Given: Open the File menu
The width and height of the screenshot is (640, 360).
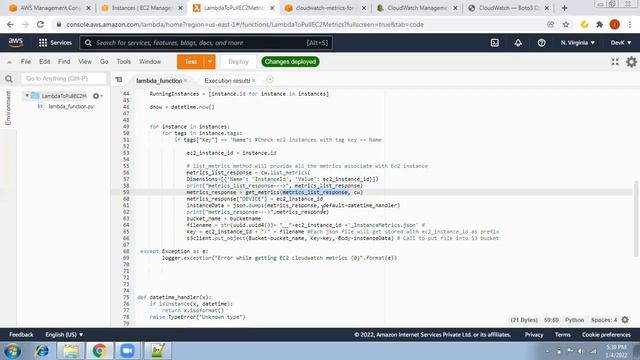Looking at the screenshot, I should coord(26,62).
